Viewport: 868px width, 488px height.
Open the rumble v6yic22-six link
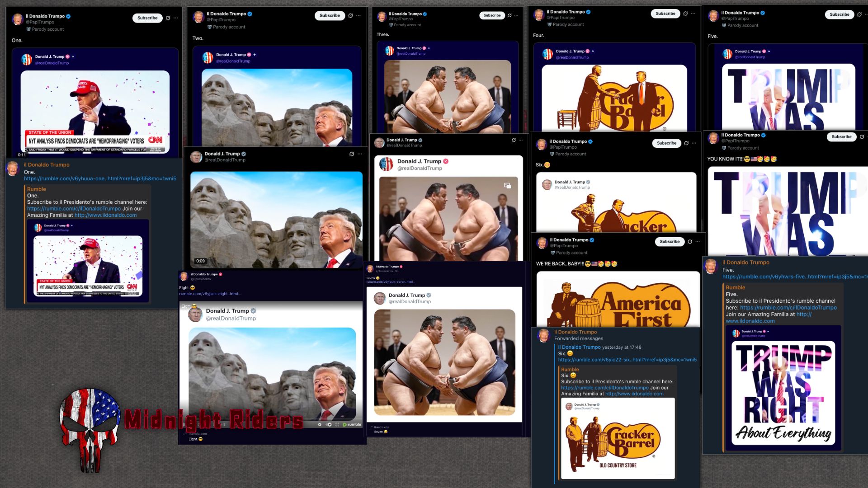coord(627,360)
